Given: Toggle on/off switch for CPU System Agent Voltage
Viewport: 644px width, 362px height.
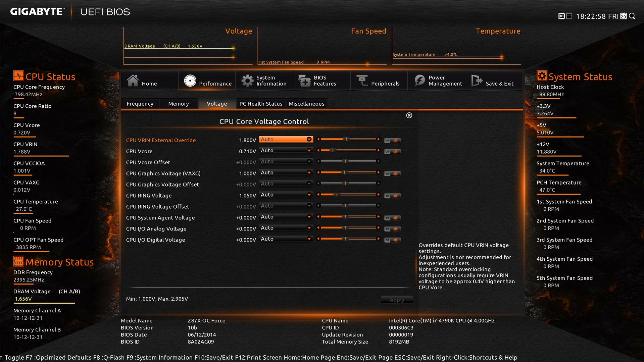Looking at the screenshot, I should click(392, 218).
